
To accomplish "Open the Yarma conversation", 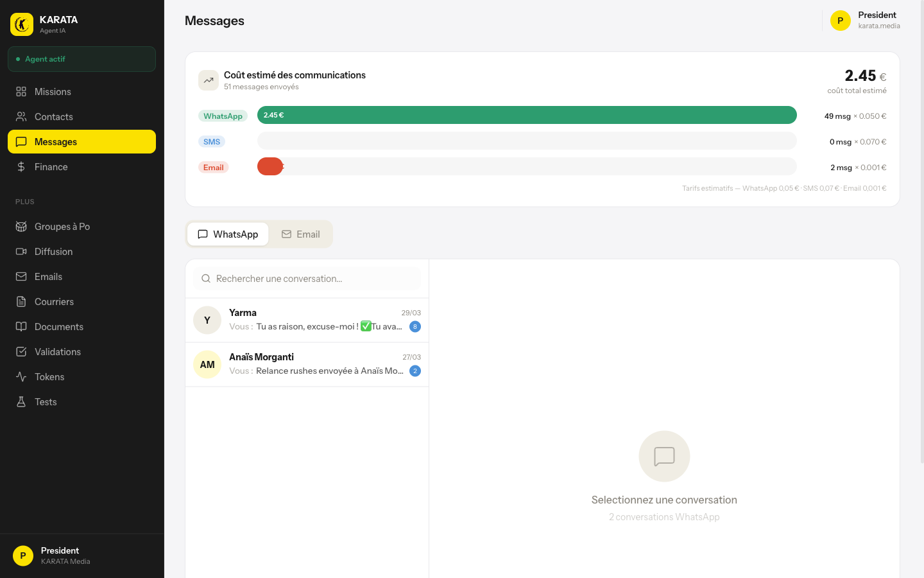I will [x=307, y=320].
